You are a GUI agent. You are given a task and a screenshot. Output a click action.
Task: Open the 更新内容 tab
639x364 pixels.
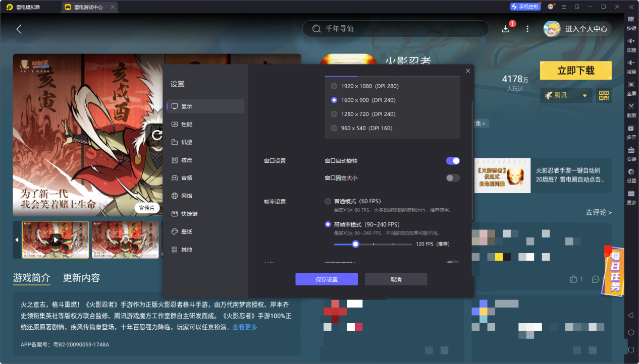[x=81, y=278]
